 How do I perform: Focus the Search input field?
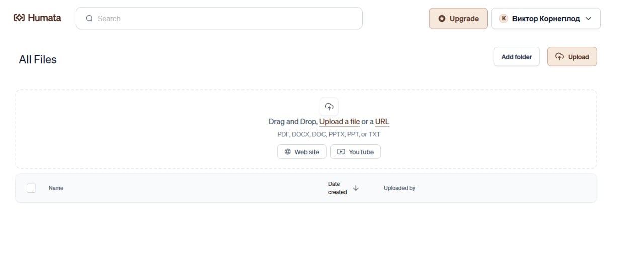point(219,19)
